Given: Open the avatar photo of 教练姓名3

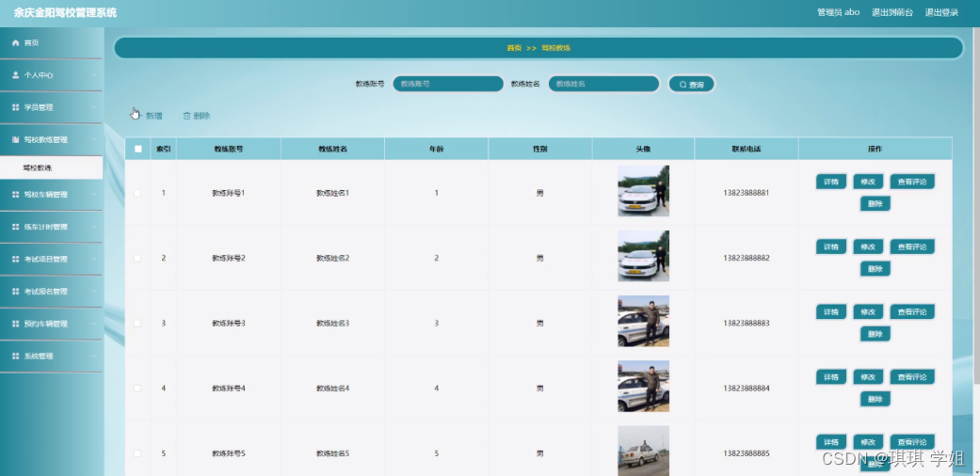Looking at the screenshot, I should (x=643, y=321).
